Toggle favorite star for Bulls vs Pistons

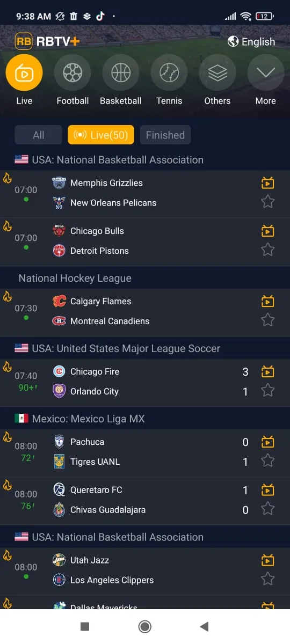click(267, 250)
